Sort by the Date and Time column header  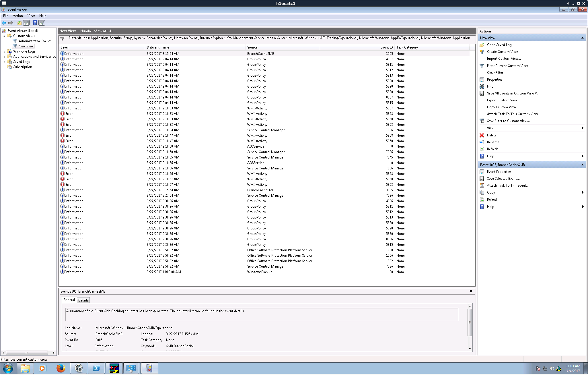(x=195, y=47)
